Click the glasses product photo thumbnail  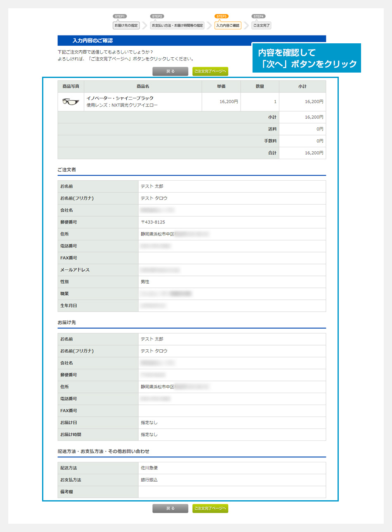(71, 101)
